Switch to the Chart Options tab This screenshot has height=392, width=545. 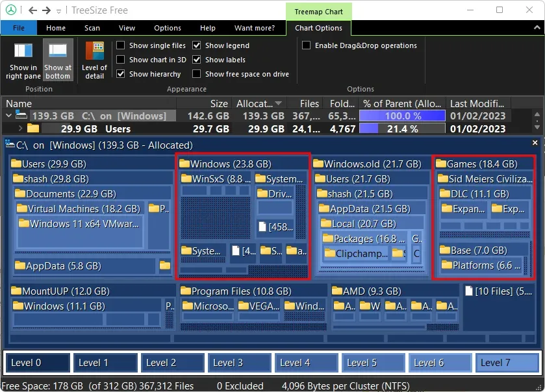319,28
